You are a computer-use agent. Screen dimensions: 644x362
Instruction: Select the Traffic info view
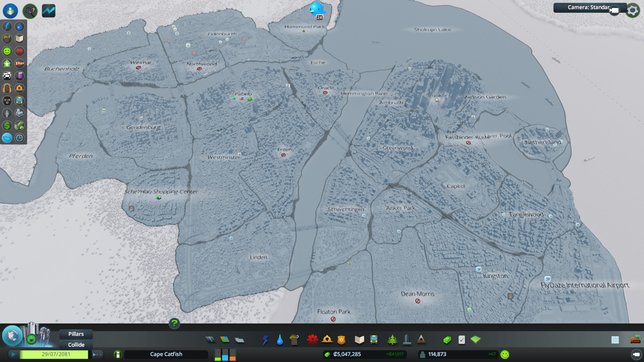click(7, 76)
